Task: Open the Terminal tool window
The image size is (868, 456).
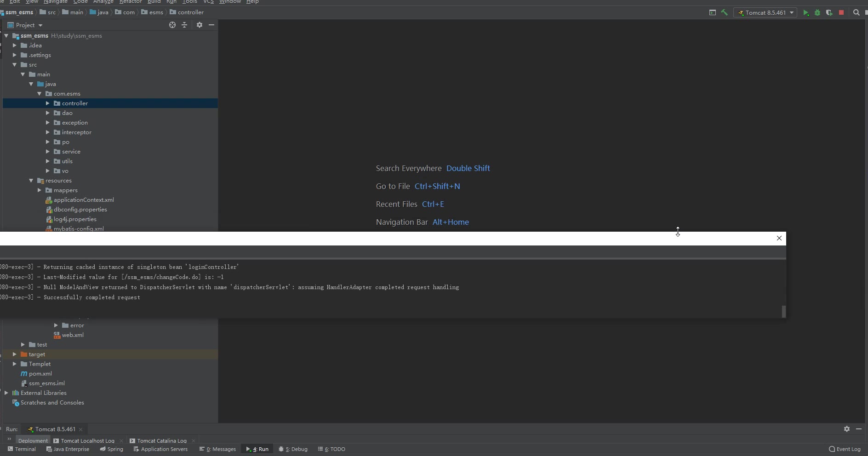Action: pyautogui.click(x=22, y=449)
